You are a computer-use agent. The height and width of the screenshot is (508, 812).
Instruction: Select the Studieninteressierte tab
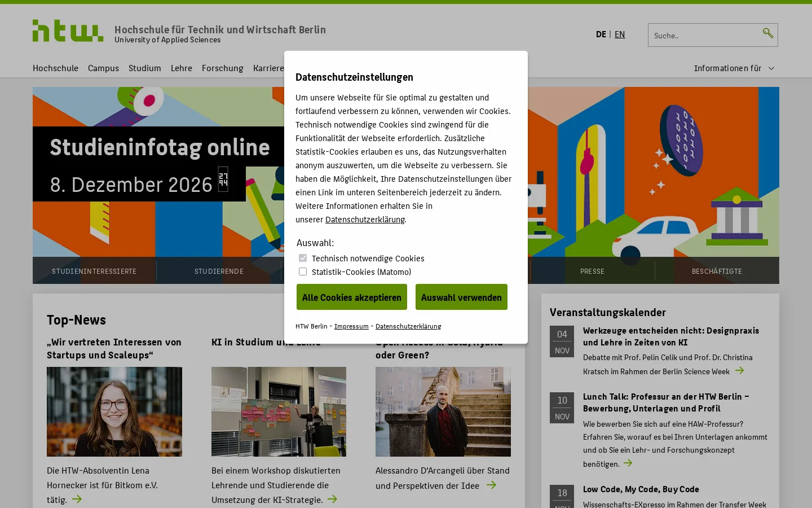tap(94, 271)
